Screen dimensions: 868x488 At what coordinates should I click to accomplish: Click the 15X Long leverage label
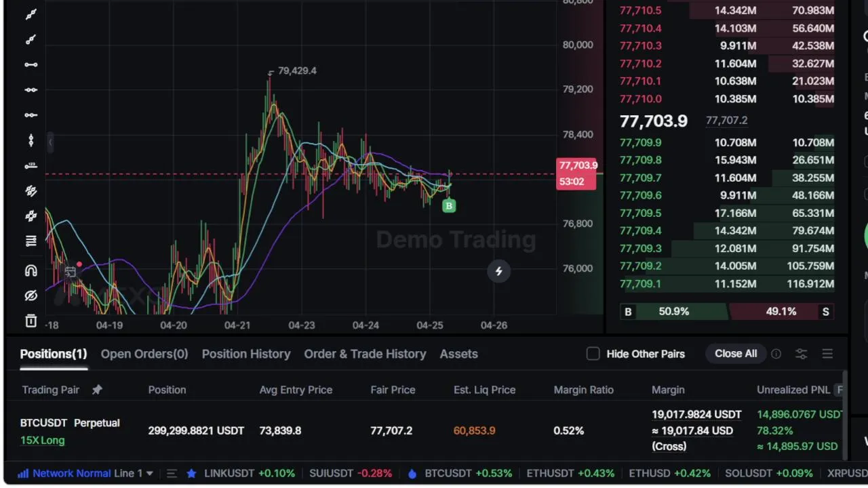42,440
